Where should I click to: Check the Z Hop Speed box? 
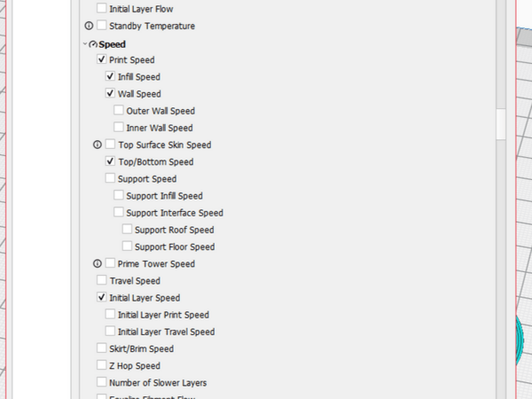click(101, 366)
